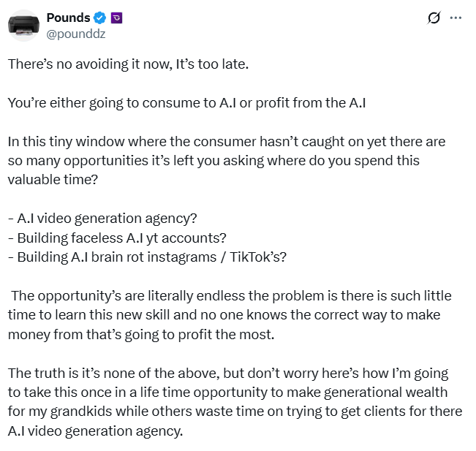Screen dimensions: 476x451
Task: Click the Grok slashed-circle icon
Action: pyautogui.click(x=434, y=18)
